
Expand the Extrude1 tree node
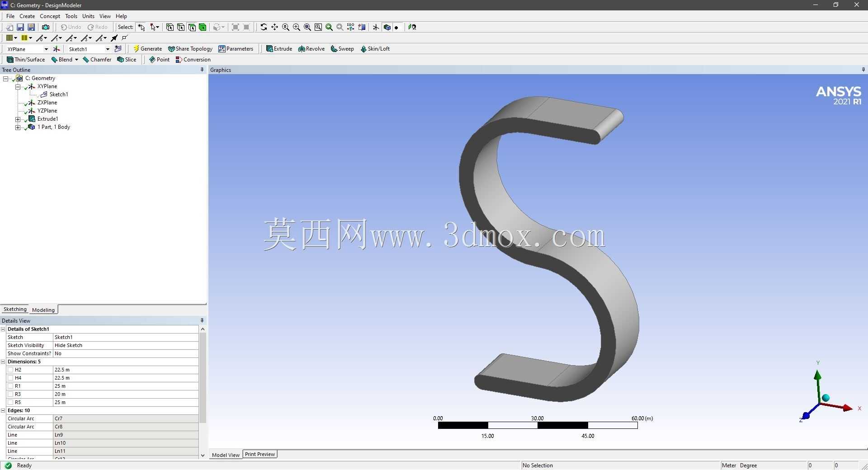click(x=18, y=119)
